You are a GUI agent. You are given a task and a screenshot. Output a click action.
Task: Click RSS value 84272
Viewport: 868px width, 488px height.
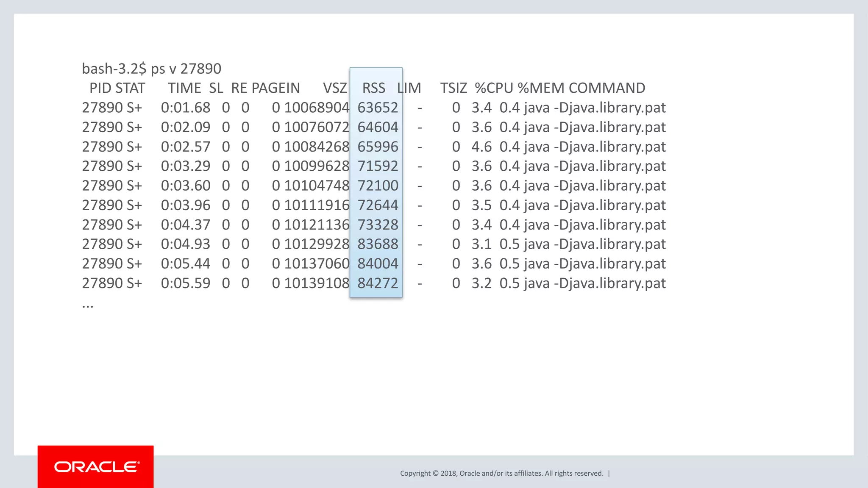point(378,283)
